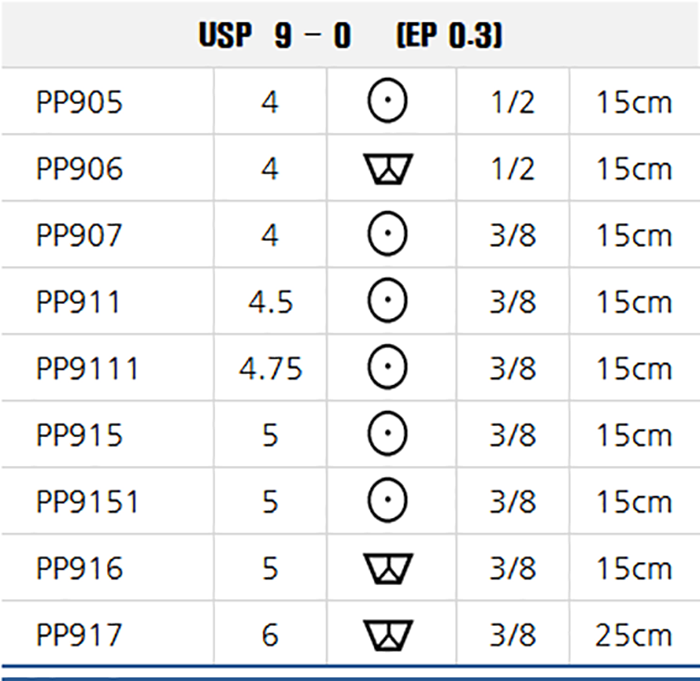Click the 4.75 needle length cell

pyautogui.click(x=271, y=368)
